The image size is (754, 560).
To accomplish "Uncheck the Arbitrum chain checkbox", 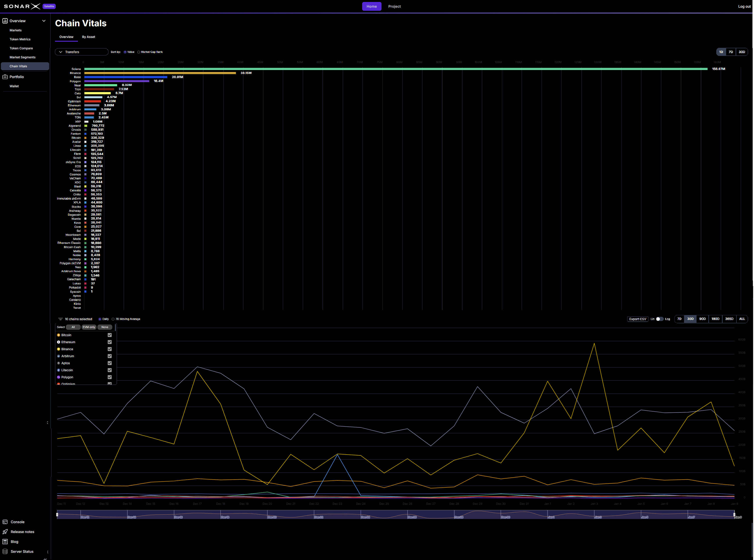I will coord(109,356).
